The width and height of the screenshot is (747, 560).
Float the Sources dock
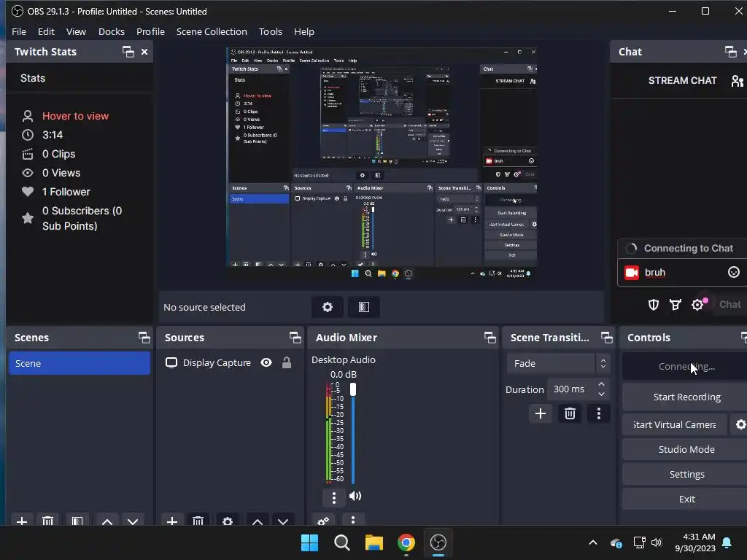(x=295, y=338)
